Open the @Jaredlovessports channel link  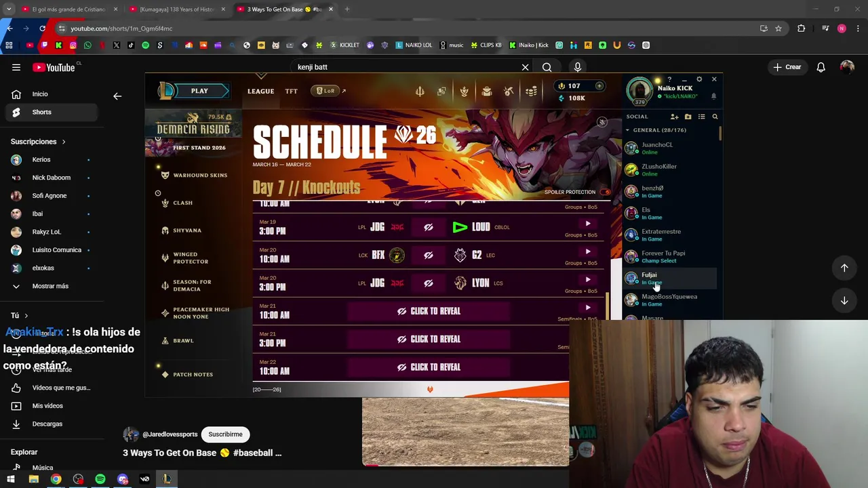(170, 434)
